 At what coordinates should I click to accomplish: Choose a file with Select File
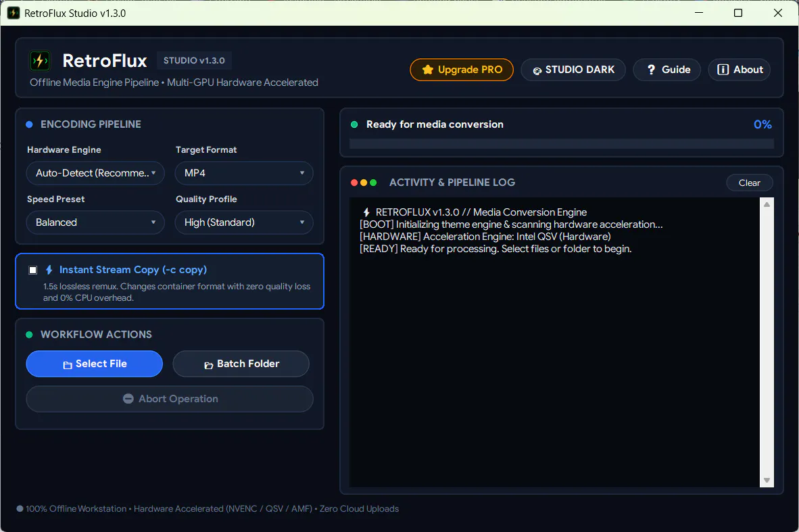click(x=94, y=364)
